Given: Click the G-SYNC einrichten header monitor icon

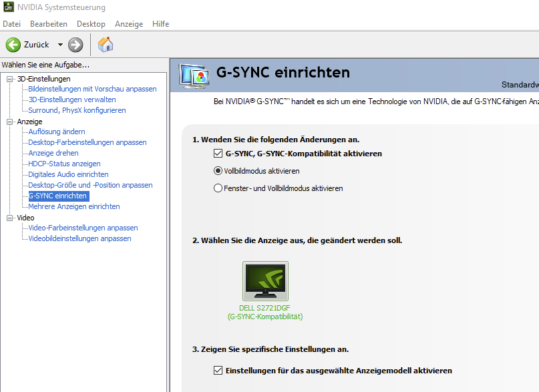Looking at the screenshot, I should tap(194, 76).
